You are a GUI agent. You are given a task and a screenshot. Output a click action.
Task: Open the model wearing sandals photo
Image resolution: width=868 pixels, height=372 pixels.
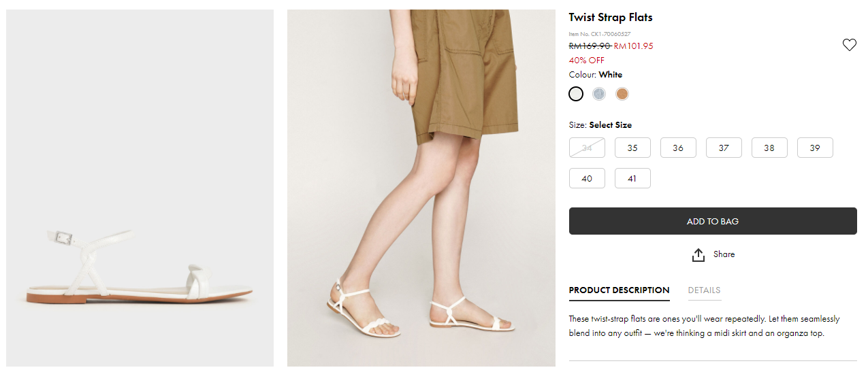click(421, 188)
